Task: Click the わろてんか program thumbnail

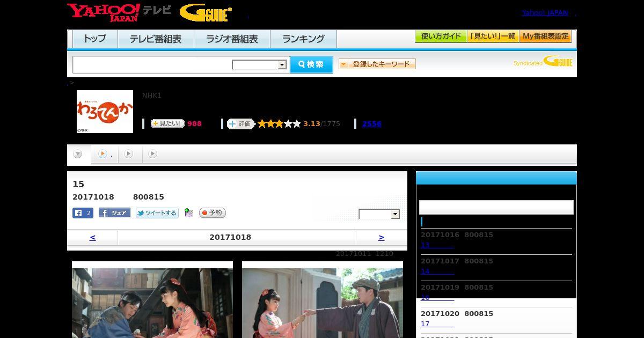Action: click(105, 112)
